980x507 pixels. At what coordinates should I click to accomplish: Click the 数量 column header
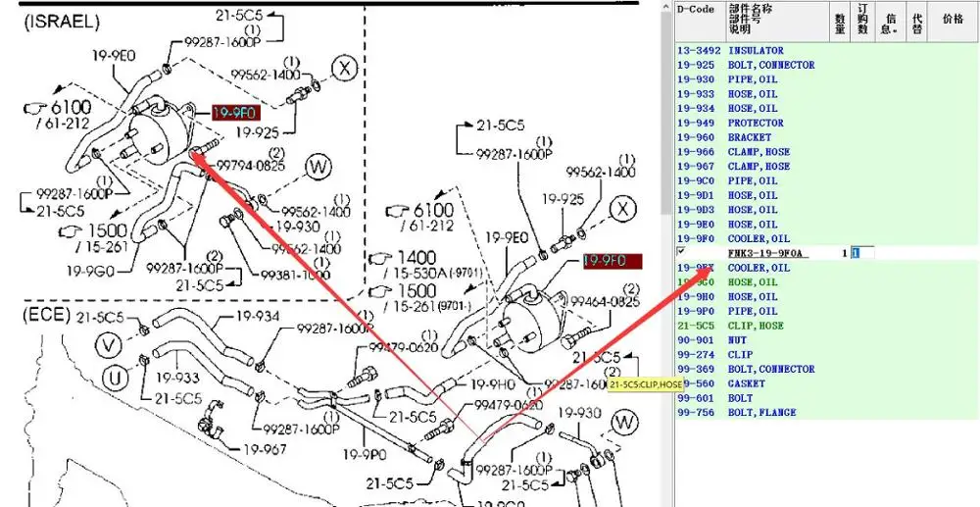coord(840,22)
